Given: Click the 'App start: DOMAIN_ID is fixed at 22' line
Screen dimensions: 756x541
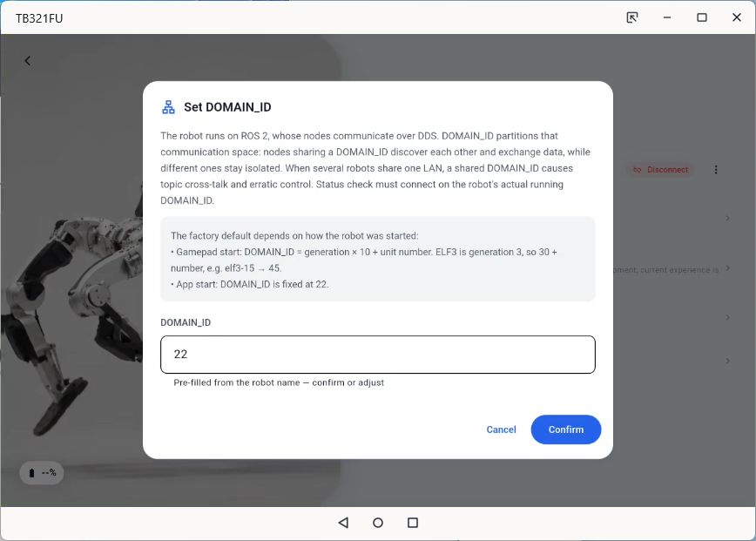Looking at the screenshot, I should tap(250, 285).
